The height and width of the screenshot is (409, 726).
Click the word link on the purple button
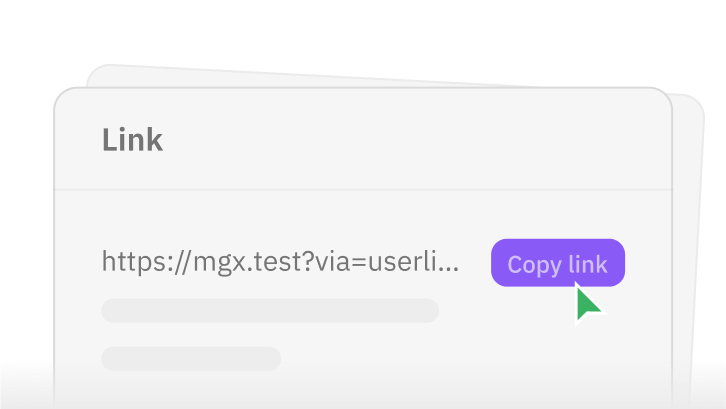click(588, 264)
